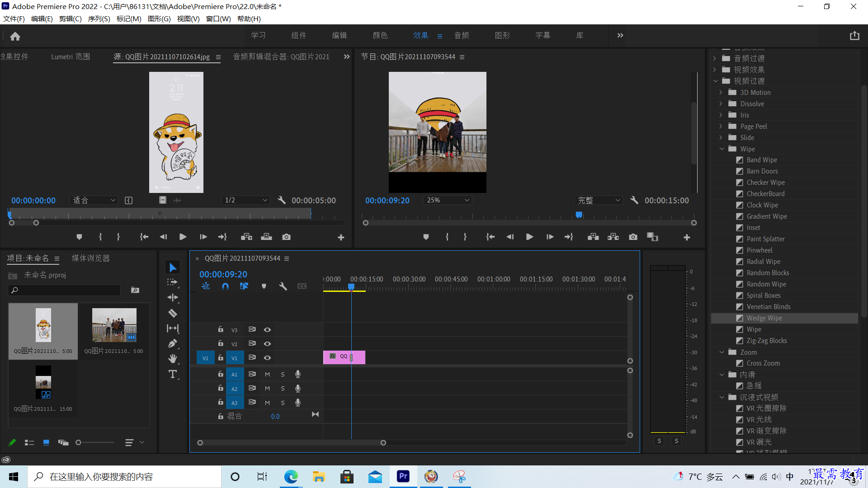Mute audio track A1
The width and height of the screenshot is (868, 488).
click(267, 374)
